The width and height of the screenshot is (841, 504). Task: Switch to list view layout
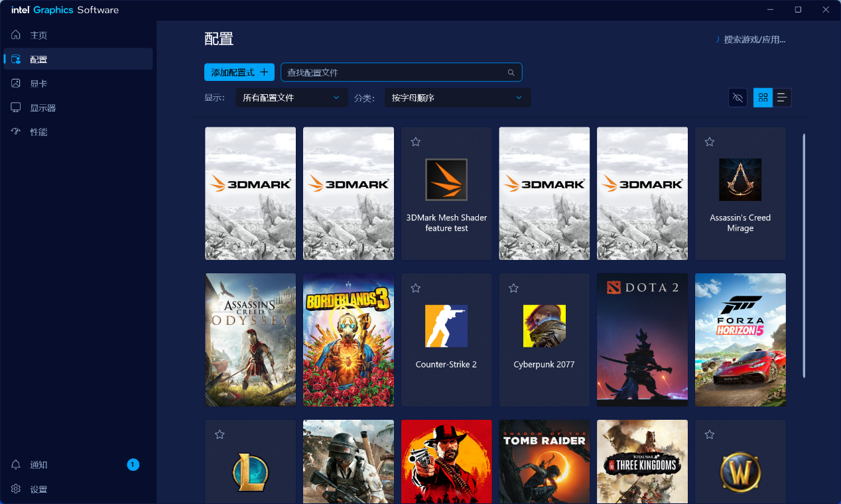tap(782, 97)
